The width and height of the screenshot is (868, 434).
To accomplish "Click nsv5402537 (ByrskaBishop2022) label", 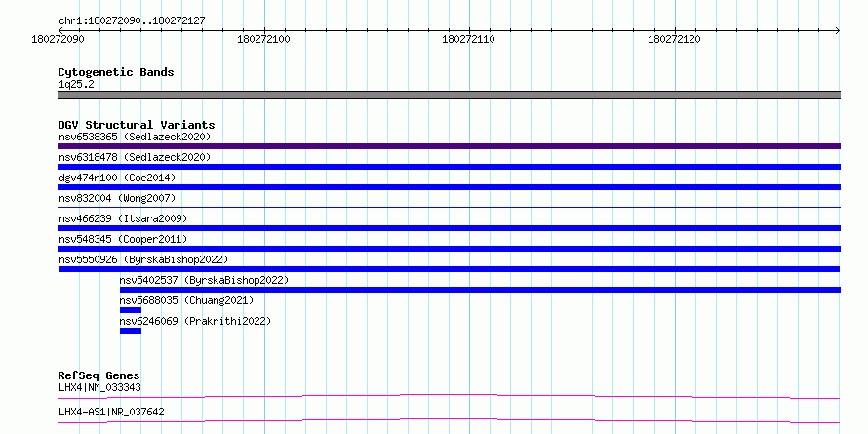I will tap(204, 280).
